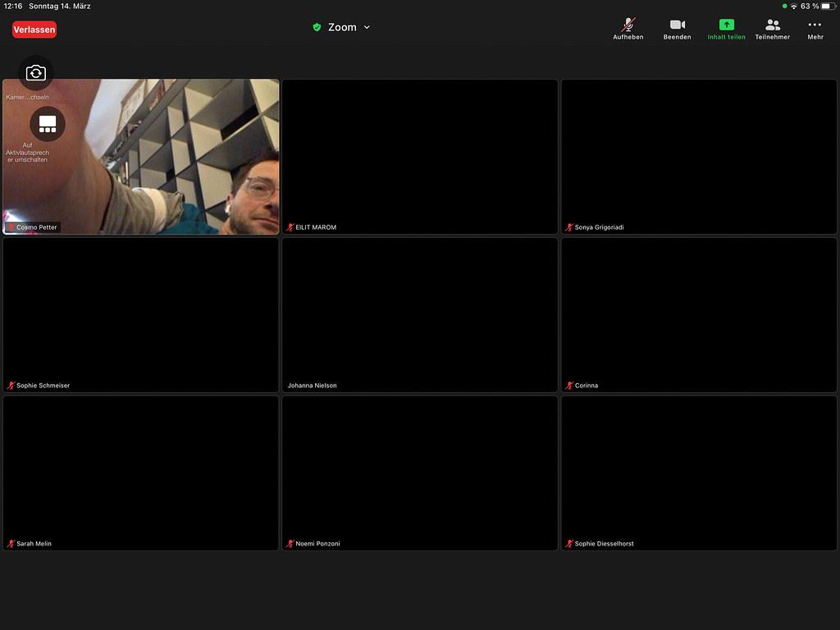Open Inhalt teilen share screen
Viewport: 840px width, 630px height.
(x=727, y=29)
